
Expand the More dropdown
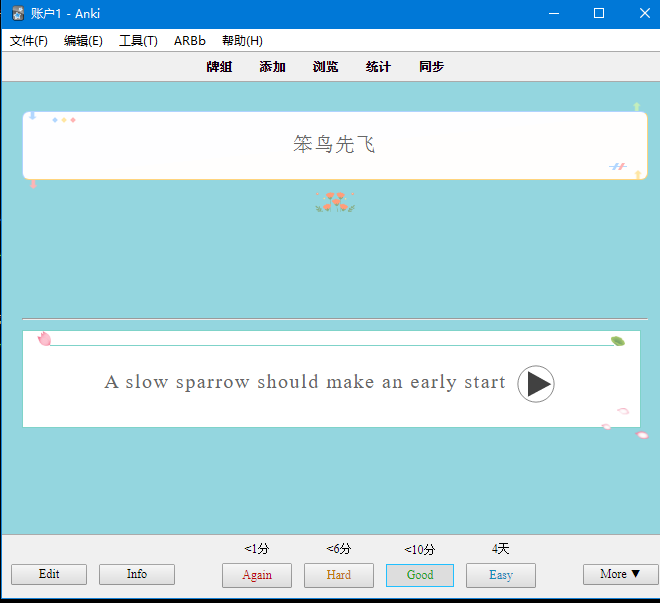(620, 574)
